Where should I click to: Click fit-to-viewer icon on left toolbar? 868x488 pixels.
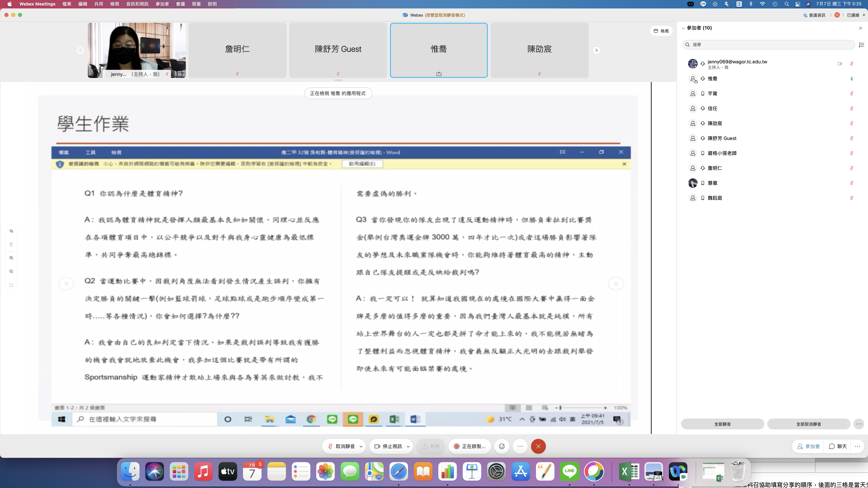tap(11, 285)
